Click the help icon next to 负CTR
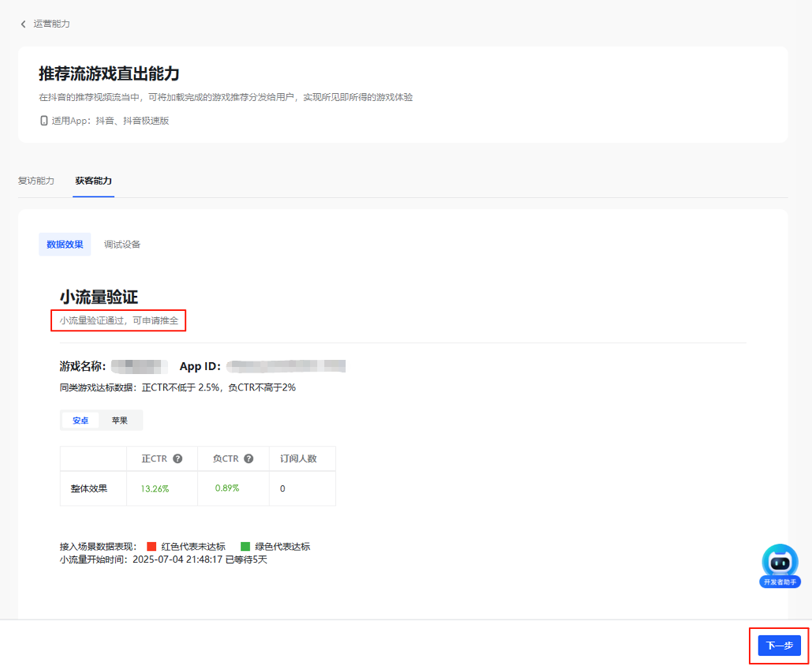This screenshot has height=670, width=812. pyautogui.click(x=249, y=459)
